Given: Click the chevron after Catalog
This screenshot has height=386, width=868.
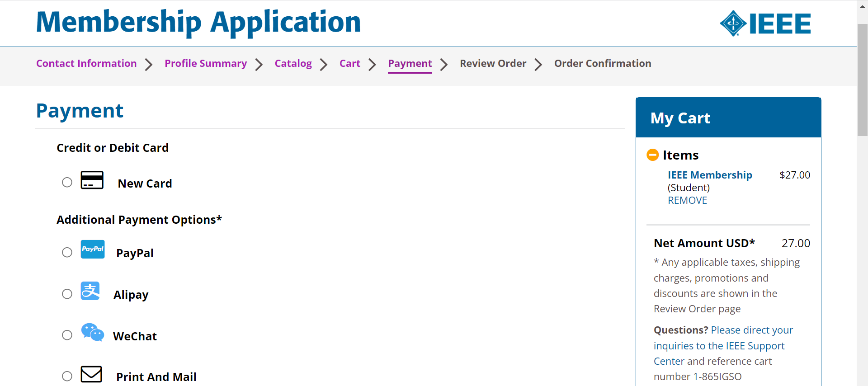Looking at the screenshot, I should point(324,65).
